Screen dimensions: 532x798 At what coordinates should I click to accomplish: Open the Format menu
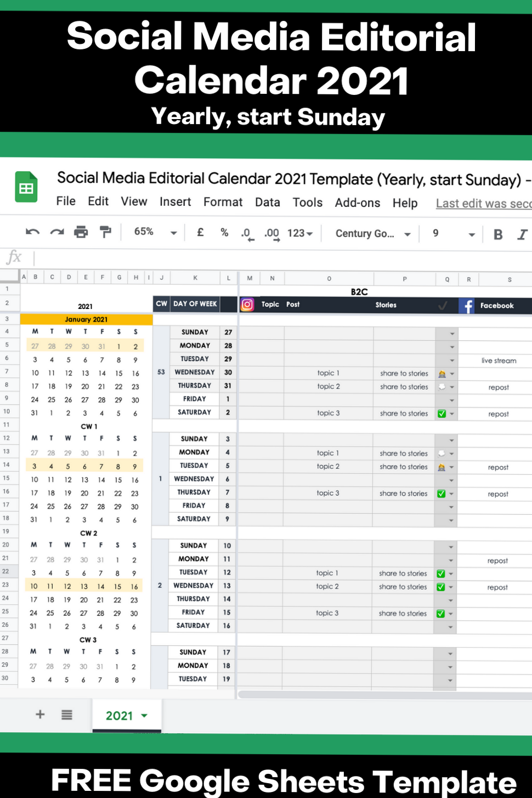coord(223,203)
